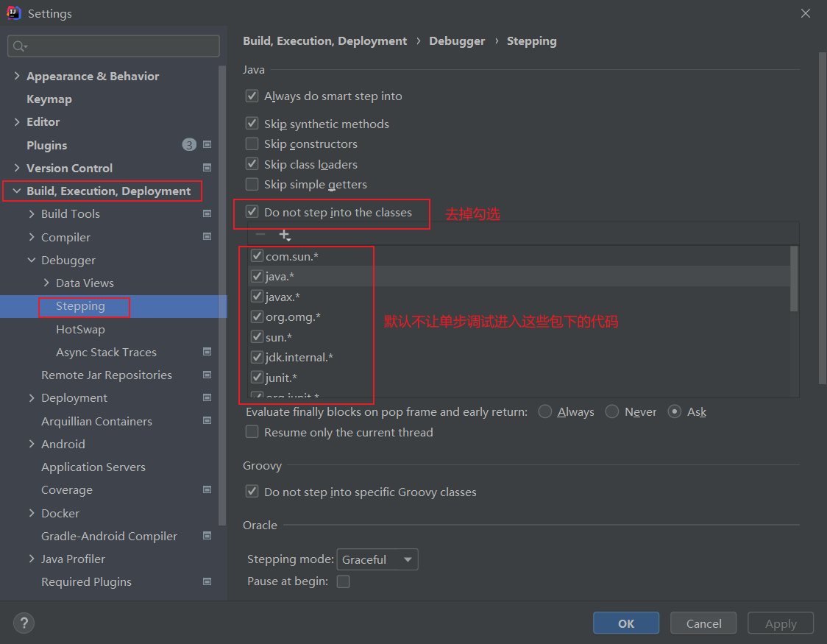Viewport: 827px width, 644px height.
Task: Uncheck Do not step into the classes
Action: [252, 213]
